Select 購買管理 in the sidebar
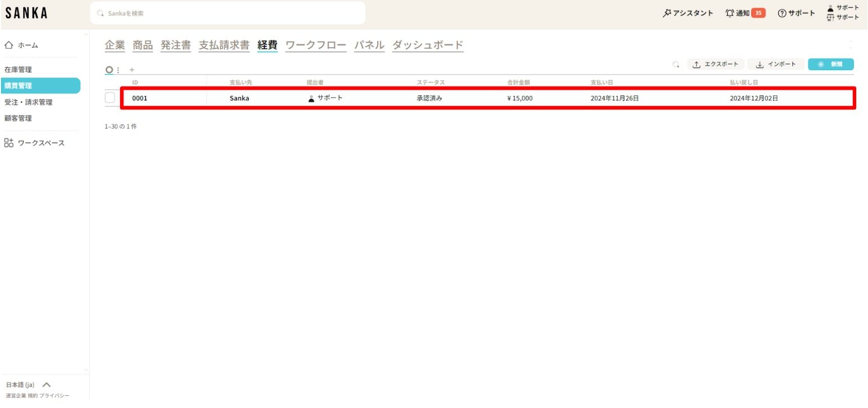Screen dimensions: 868x408 [40, 86]
